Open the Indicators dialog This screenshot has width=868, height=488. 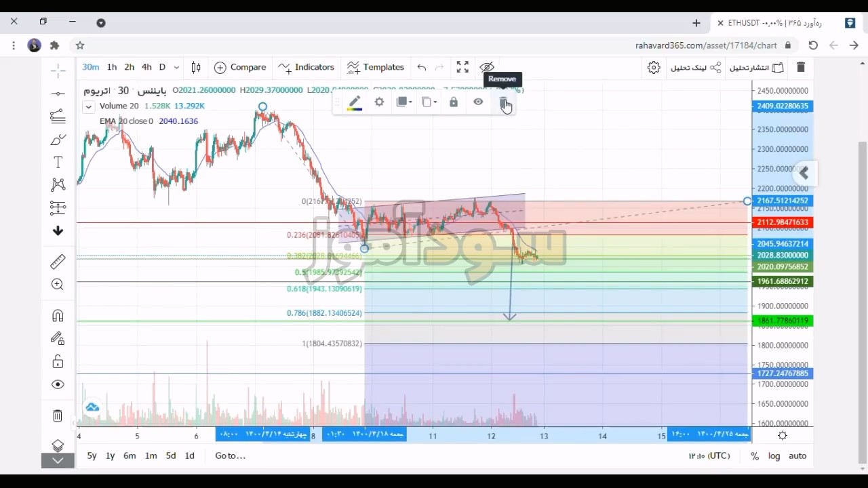306,67
